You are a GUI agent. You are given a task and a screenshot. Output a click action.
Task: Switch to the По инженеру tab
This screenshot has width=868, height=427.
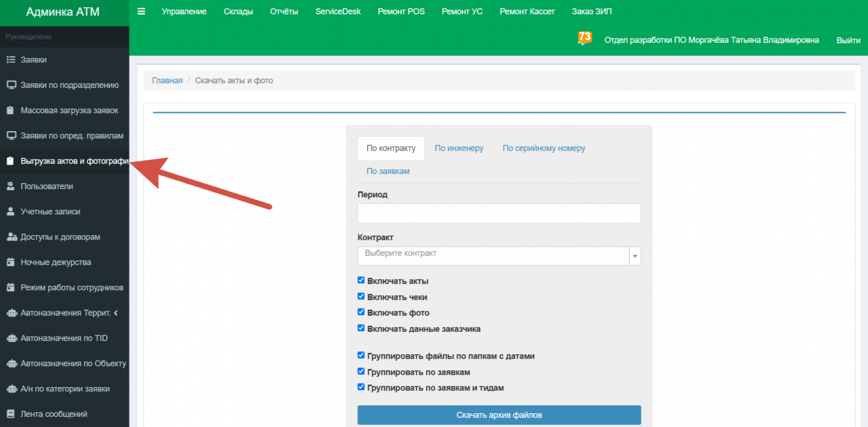coord(459,148)
